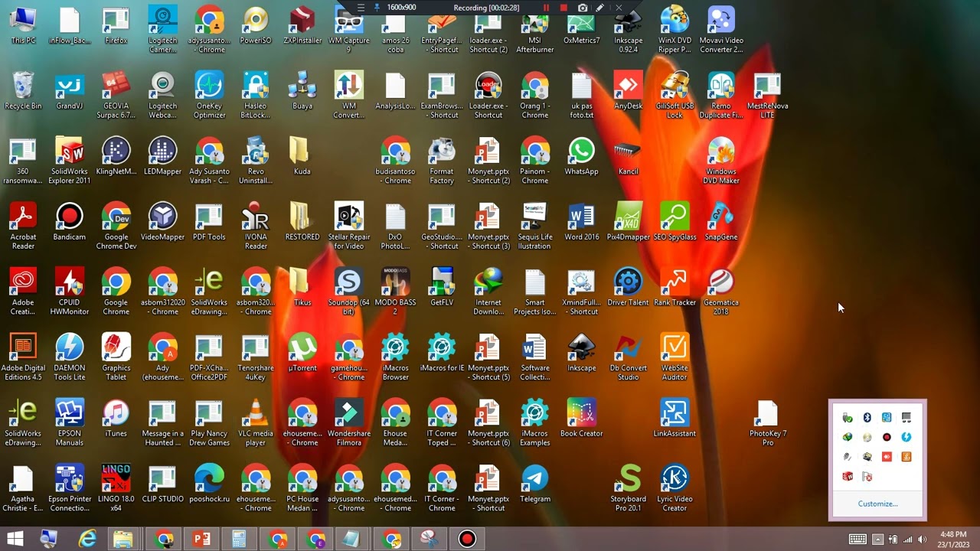The width and height of the screenshot is (980, 551).
Task: Select the SEO SpyGlass desktop icon
Action: [675, 222]
